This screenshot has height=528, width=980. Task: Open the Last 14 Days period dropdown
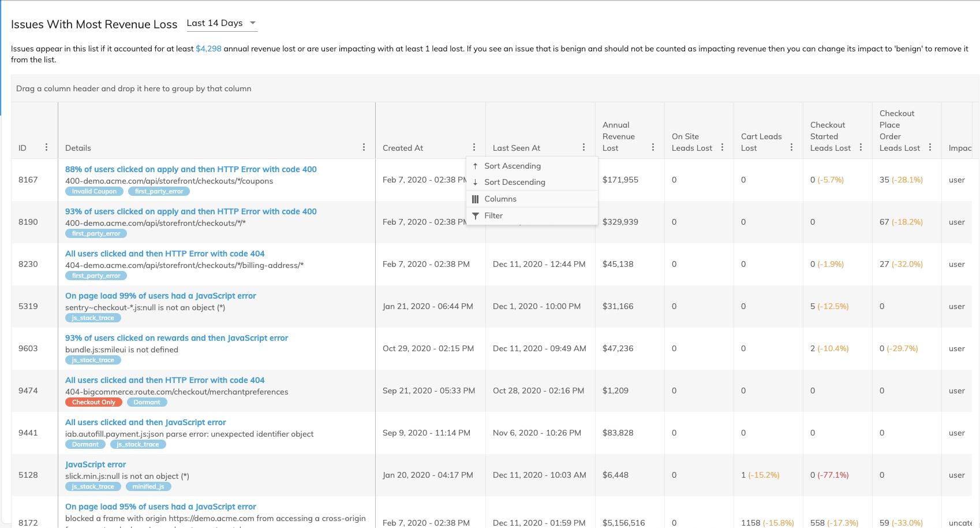(x=222, y=23)
